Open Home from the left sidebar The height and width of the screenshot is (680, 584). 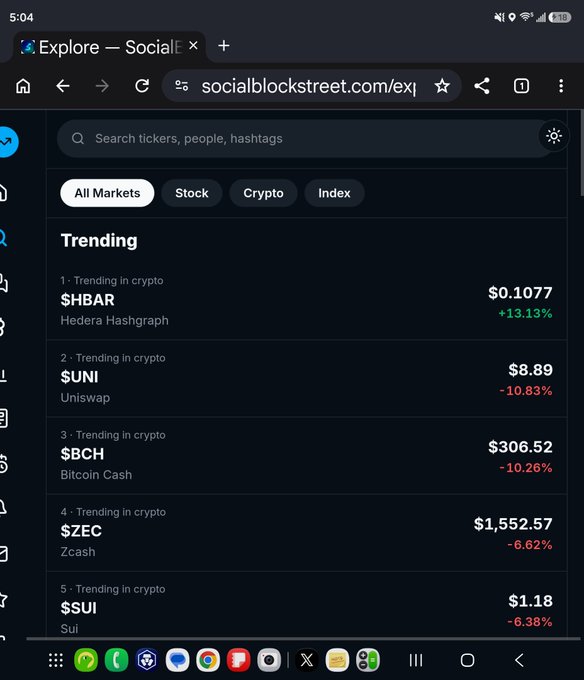(x=3, y=192)
